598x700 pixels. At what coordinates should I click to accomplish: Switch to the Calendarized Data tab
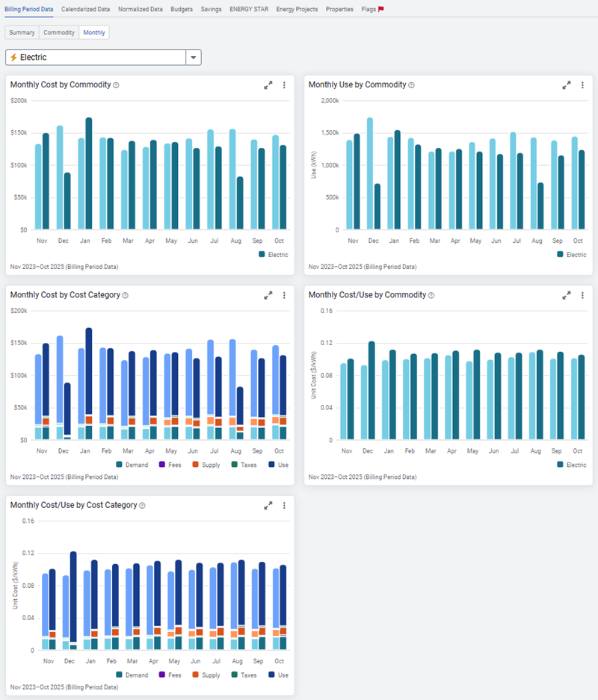pos(85,9)
